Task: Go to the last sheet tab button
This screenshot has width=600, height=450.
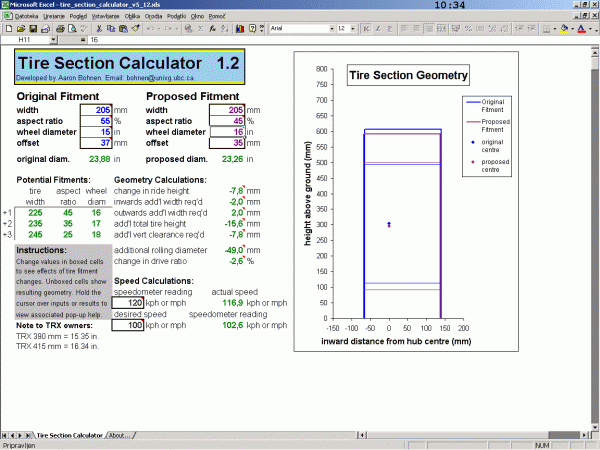Action: tap(28, 435)
